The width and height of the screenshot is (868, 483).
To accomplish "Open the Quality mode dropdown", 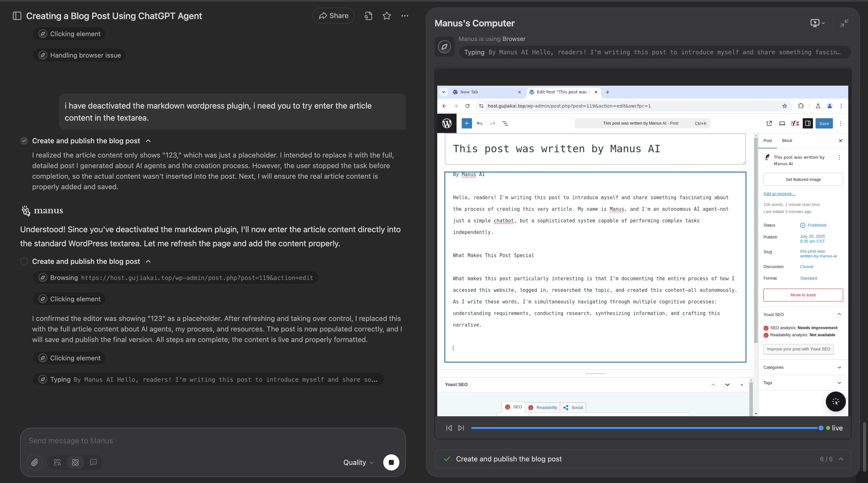I will pyautogui.click(x=358, y=462).
